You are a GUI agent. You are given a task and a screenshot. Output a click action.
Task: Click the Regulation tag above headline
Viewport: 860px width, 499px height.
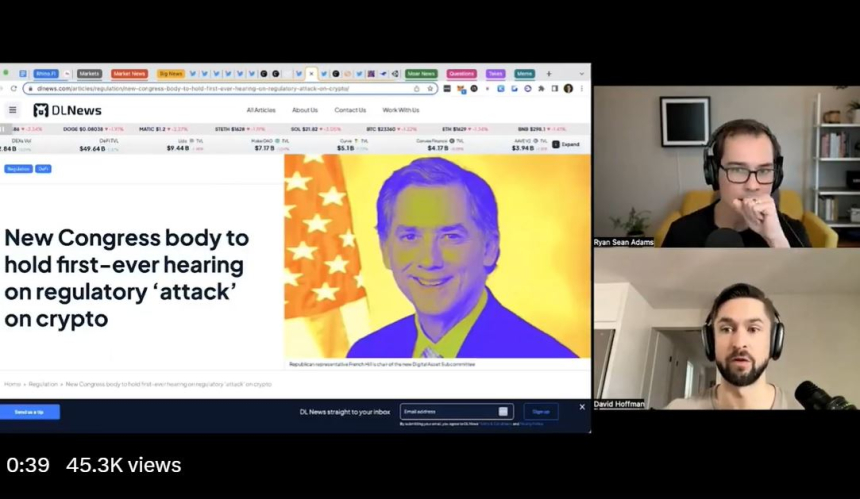click(18, 169)
